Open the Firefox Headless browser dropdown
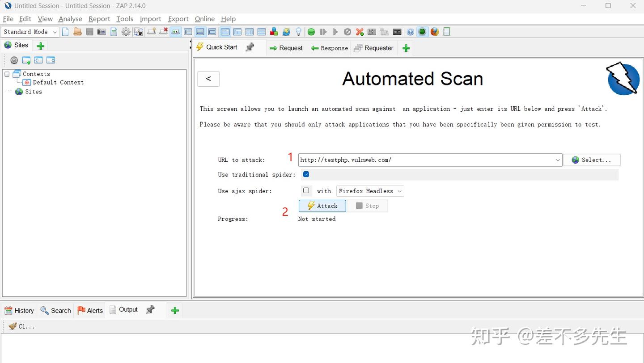 370,191
